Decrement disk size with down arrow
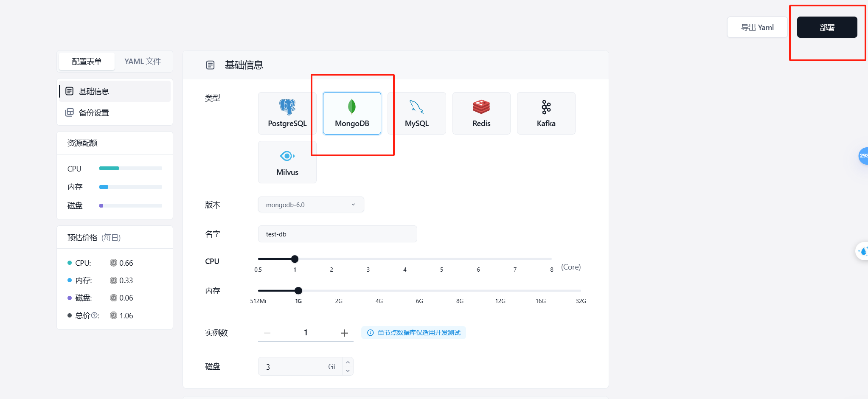 (348, 371)
